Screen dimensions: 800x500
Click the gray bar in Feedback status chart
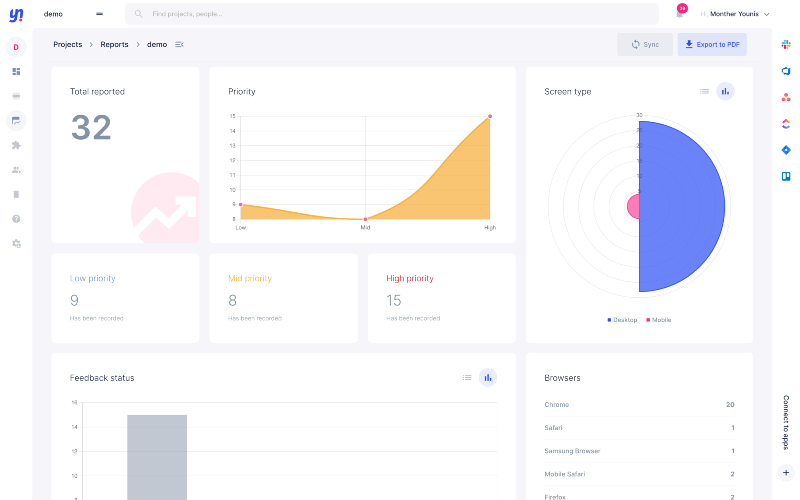(157, 457)
